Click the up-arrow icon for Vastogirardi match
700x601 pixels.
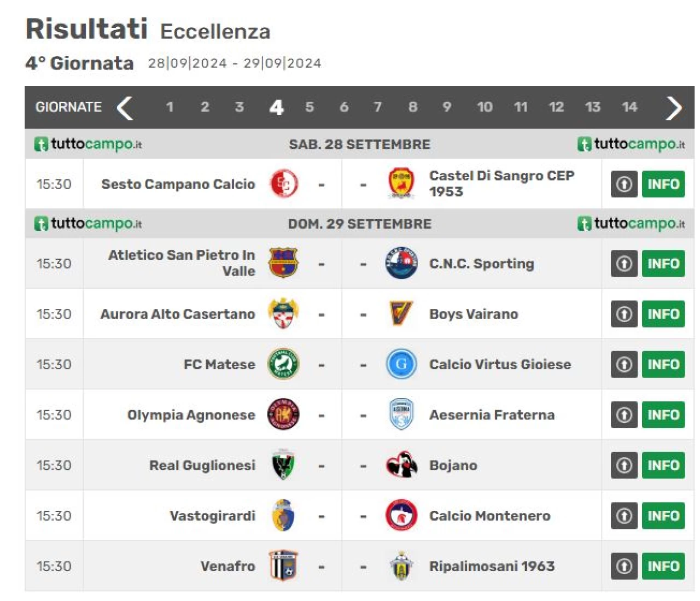[624, 516]
